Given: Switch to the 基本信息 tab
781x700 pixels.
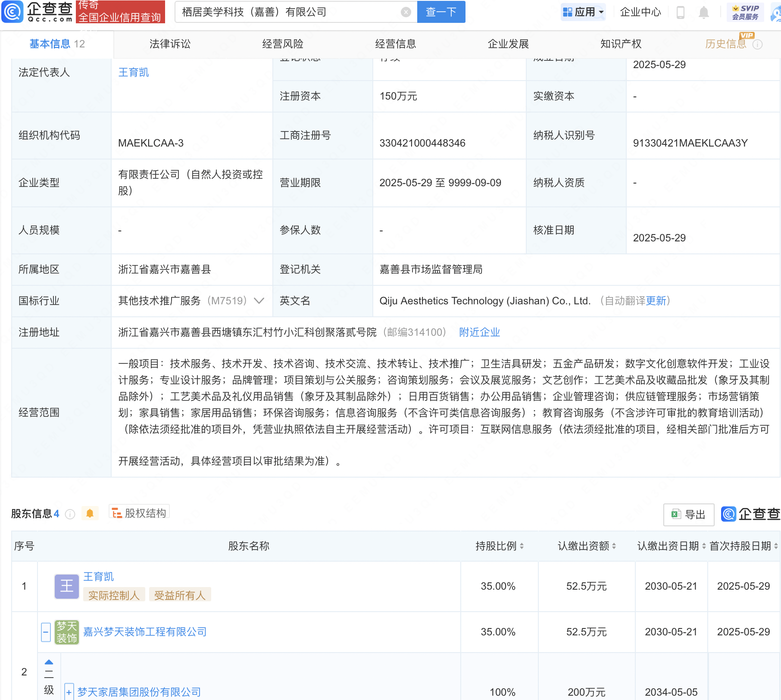Looking at the screenshot, I should point(57,44).
